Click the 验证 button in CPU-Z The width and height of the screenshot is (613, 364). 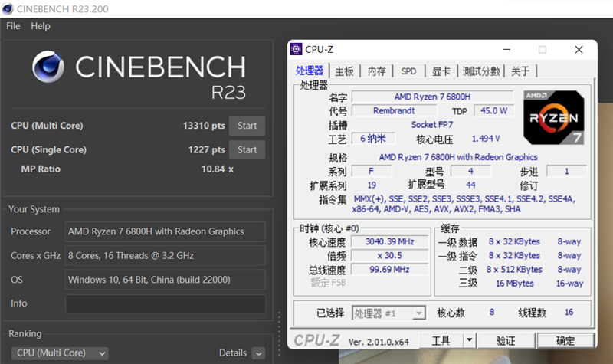(506, 341)
